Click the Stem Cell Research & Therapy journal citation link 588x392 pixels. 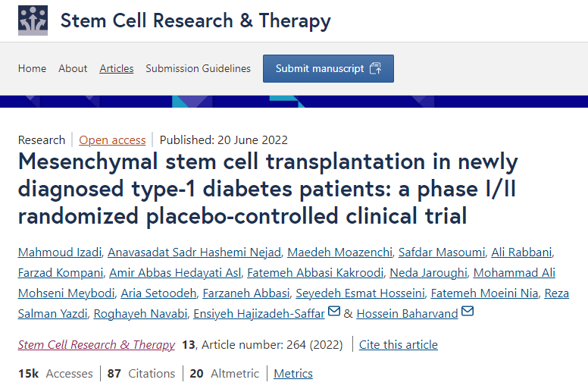point(96,344)
